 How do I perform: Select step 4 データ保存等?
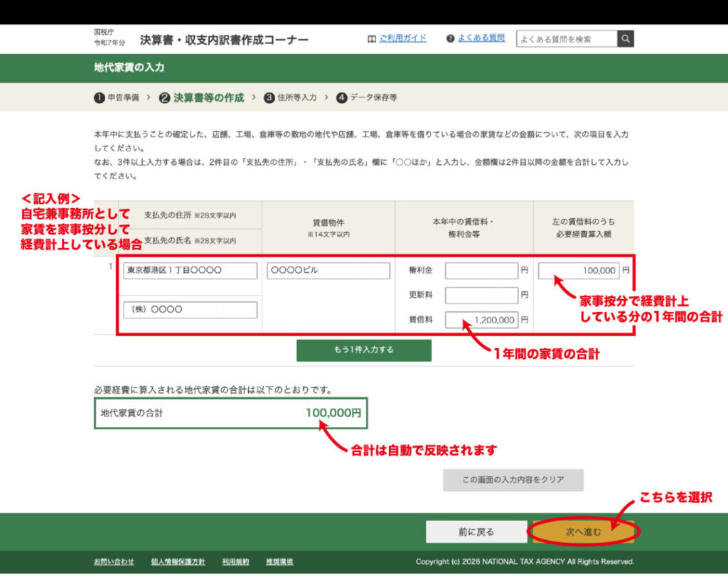click(x=367, y=97)
